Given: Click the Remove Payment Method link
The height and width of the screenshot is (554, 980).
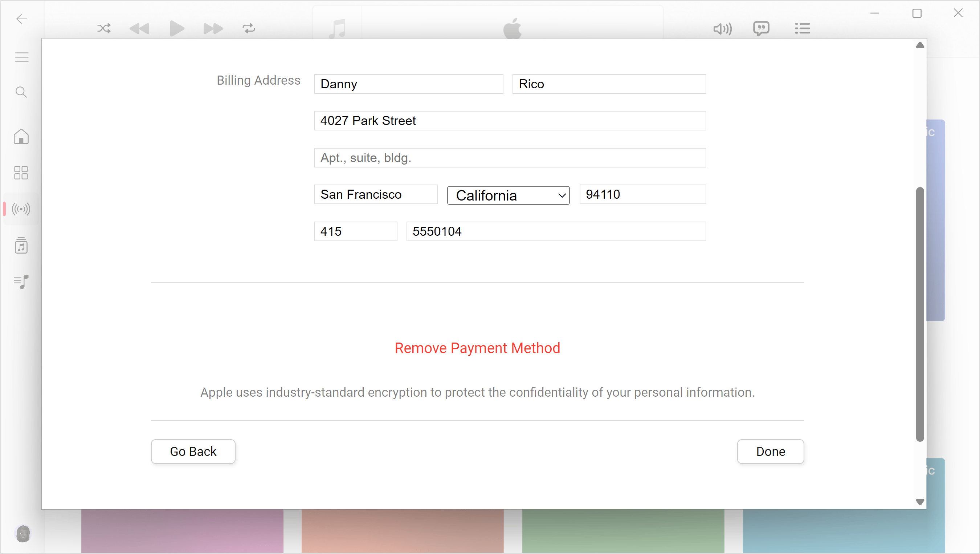Looking at the screenshot, I should 477,348.
